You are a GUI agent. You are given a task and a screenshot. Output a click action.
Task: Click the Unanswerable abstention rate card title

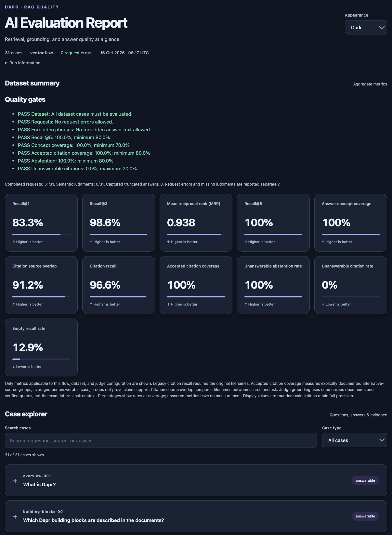point(273,266)
